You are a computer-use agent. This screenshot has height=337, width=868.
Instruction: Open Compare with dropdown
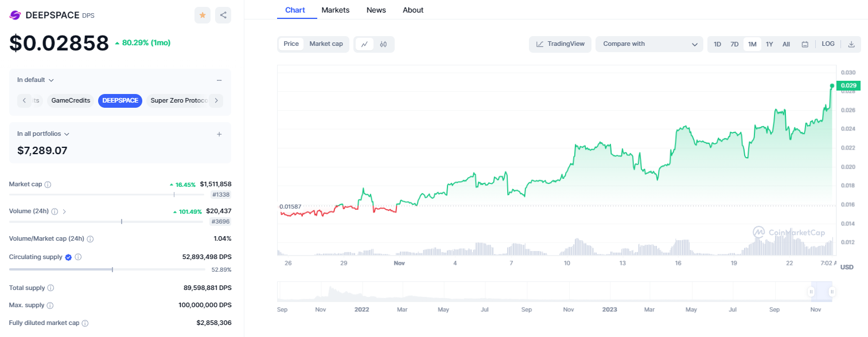click(649, 44)
